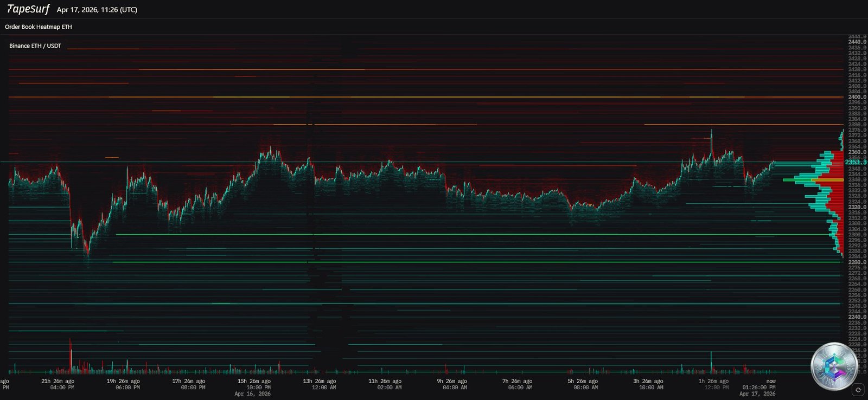Click the '3h 26m ago' time axis label

pyautogui.click(x=648, y=381)
